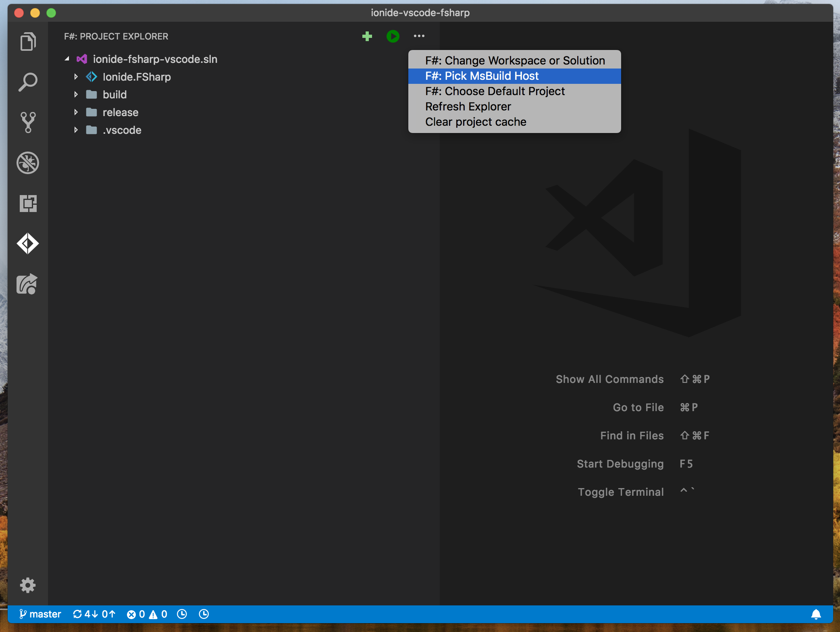Screen dimensions: 840x632
Task: Click the Toggle Terminal hint
Action: coord(620,492)
